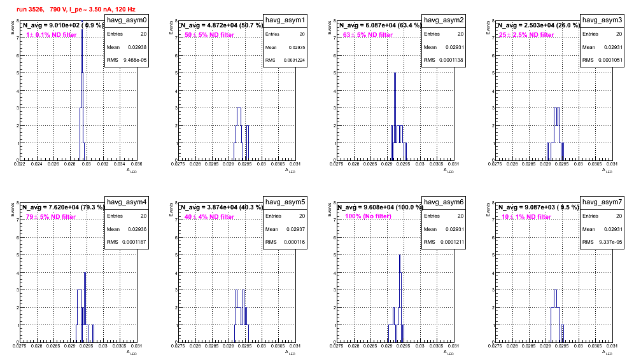
Task: Select the havg_asym7 stats box title
Action: coord(602,202)
